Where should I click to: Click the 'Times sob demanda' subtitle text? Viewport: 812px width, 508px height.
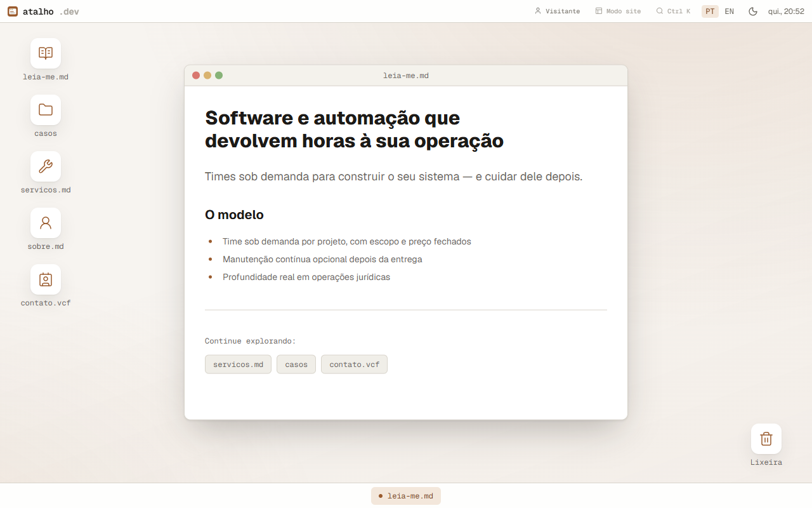point(393,176)
